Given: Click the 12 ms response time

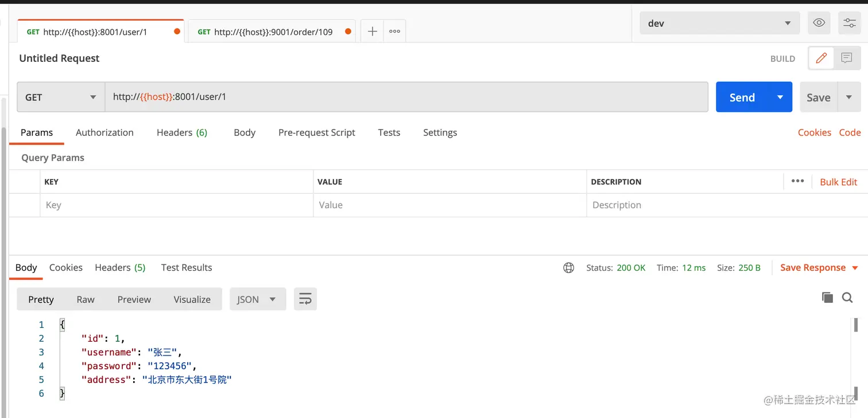Looking at the screenshot, I should (694, 268).
